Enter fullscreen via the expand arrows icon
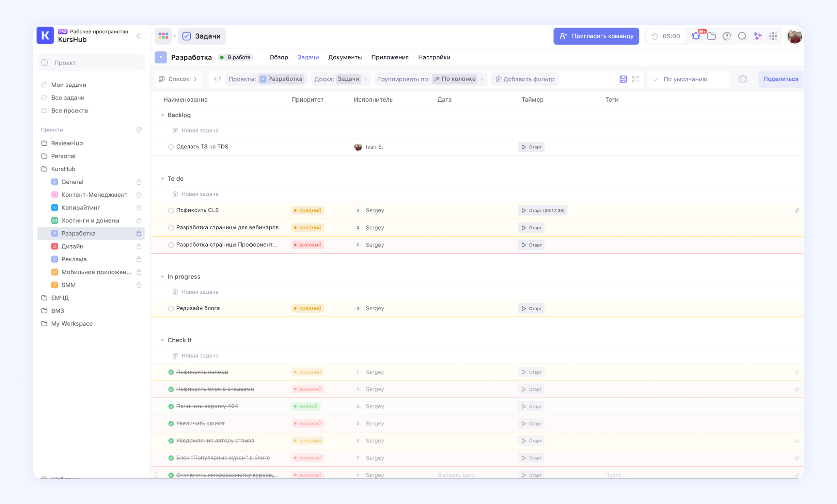 pos(635,79)
